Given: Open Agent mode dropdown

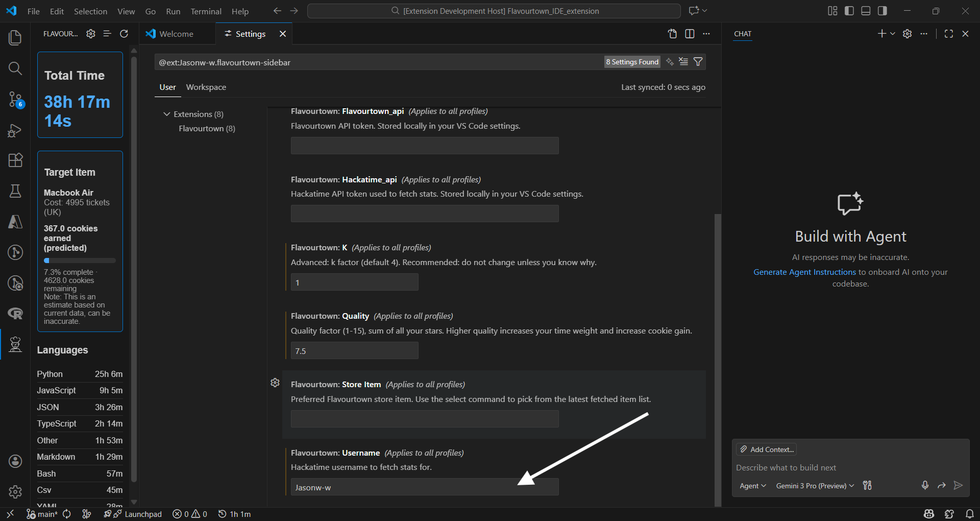Looking at the screenshot, I should [x=753, y=486].
